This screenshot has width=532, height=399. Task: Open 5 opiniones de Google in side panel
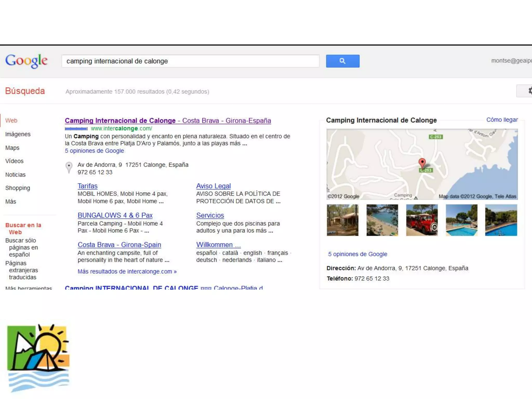[357, 254]
